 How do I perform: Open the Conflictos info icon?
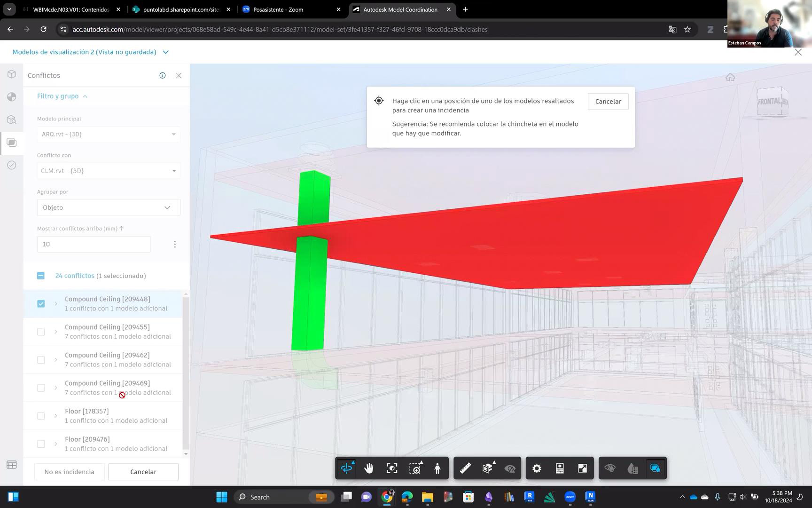tap(163, 75)
